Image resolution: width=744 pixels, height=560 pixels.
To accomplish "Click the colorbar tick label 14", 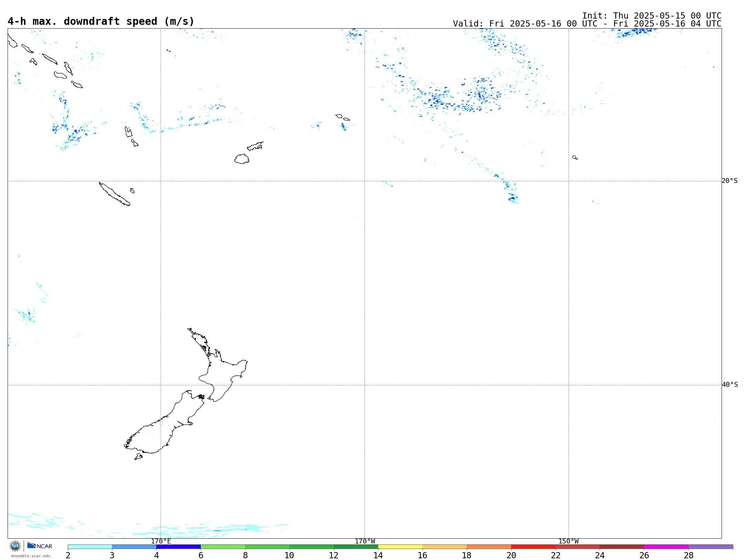I will click(x=378, y=555).
